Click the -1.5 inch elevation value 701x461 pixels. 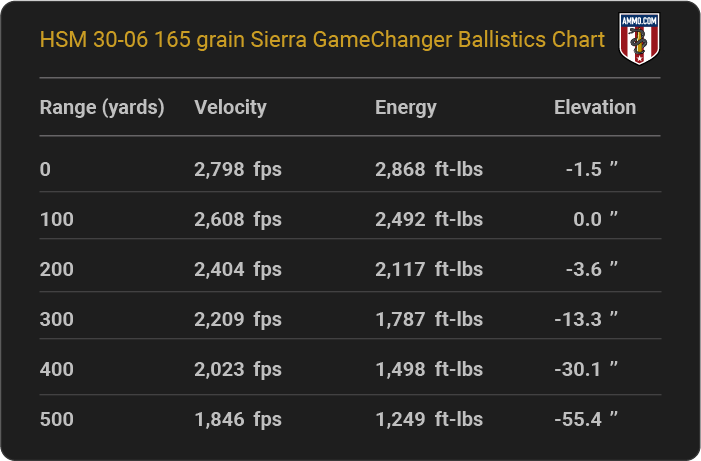(x=592, y=169)
